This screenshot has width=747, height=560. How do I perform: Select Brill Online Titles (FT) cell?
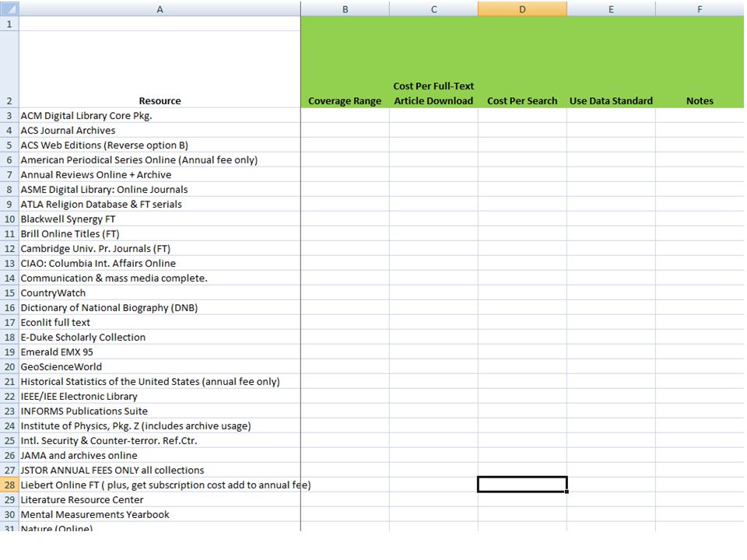pos(160,234)
